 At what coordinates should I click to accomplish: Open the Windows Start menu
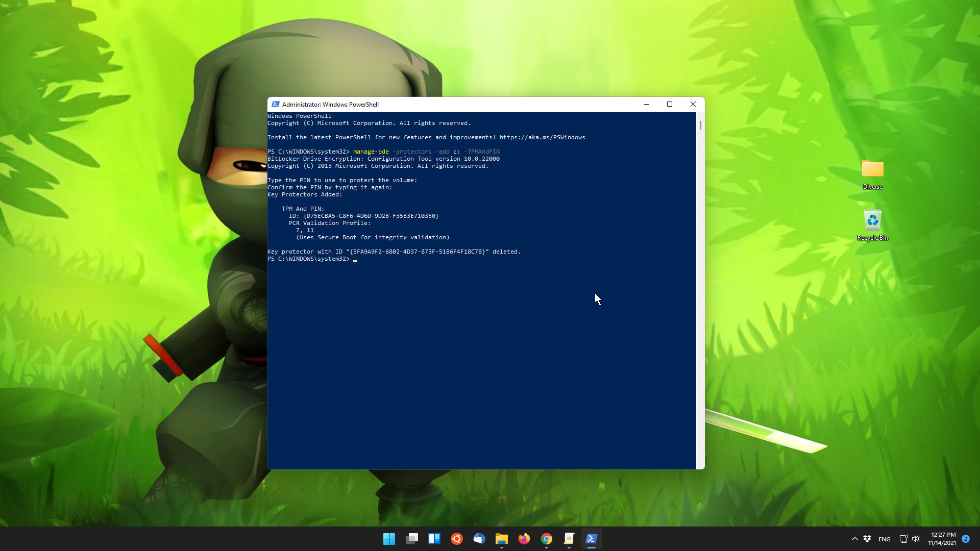[389, 539]
